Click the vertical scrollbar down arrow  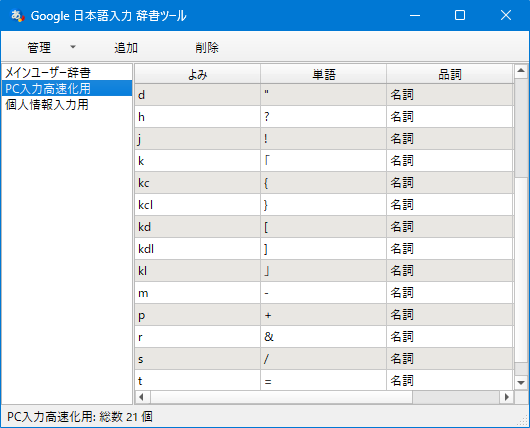pyautogui.click(x=521, y=383)
